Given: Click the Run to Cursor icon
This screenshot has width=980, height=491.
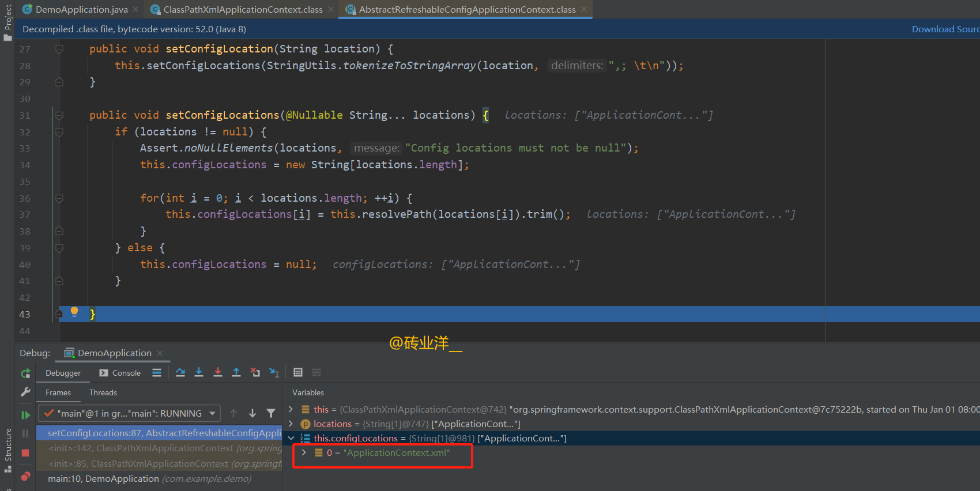Looking at the screenshot, I should (274, 372).
